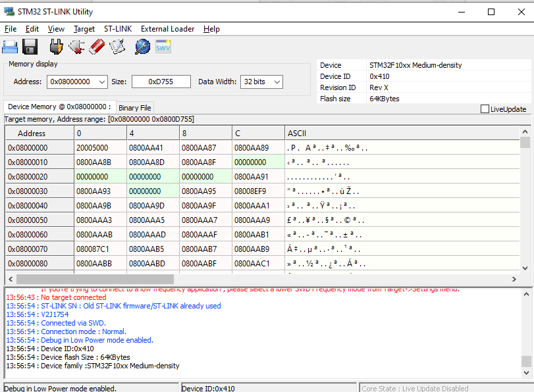Disconnect from the target icon
Image resolution: width=534 pixels, height=392 pixels.
click(x=76, y=47)
